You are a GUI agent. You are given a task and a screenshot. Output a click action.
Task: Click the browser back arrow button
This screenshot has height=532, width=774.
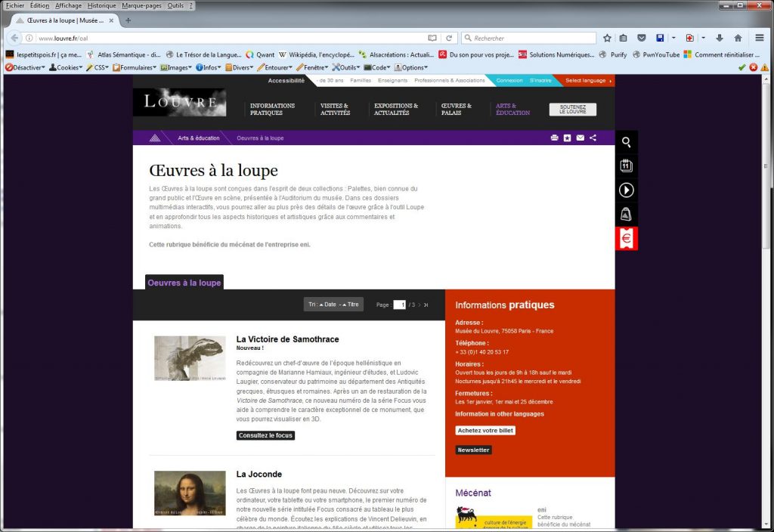click(14, 38)
